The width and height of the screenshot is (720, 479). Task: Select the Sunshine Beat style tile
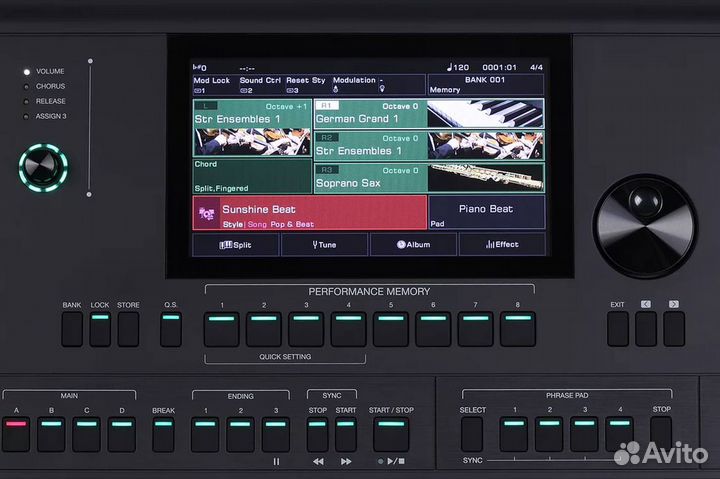309,213
